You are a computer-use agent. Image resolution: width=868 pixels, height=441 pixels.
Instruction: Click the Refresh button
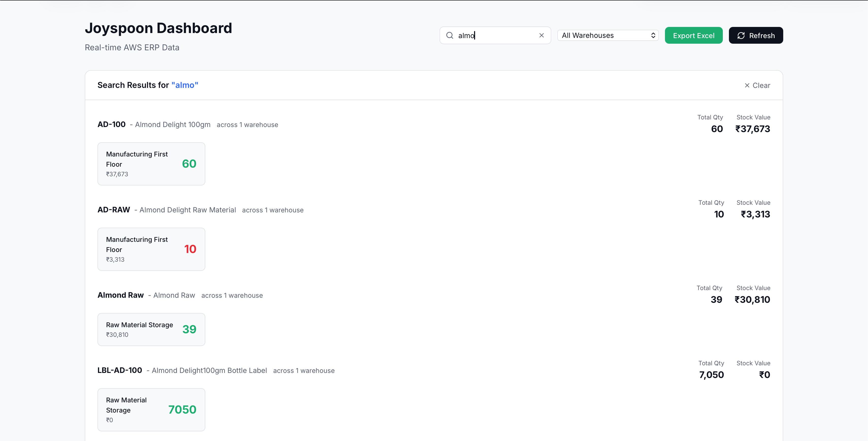756,35
